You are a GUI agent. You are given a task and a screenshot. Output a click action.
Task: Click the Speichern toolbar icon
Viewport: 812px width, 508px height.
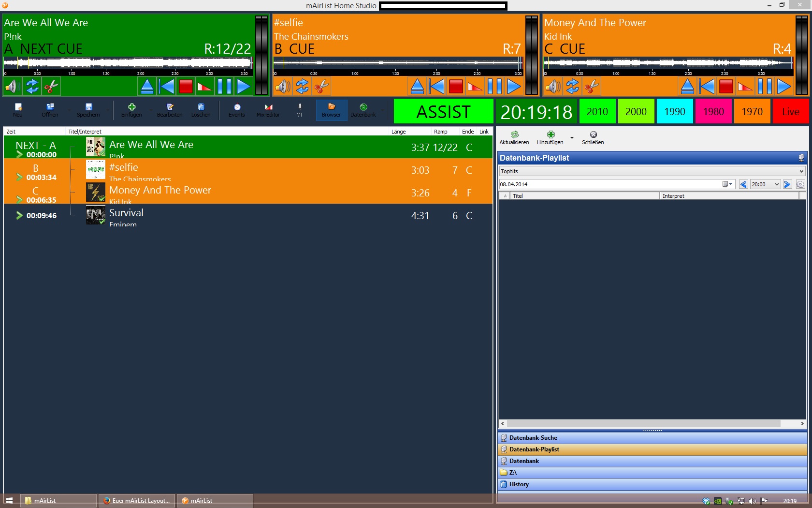click(88, 110)
